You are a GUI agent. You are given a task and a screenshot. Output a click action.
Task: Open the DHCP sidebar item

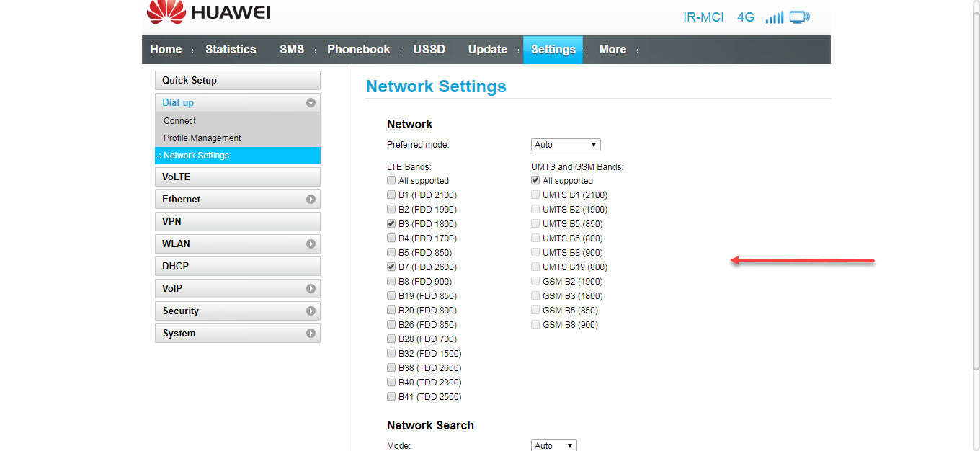coord(238,267)
